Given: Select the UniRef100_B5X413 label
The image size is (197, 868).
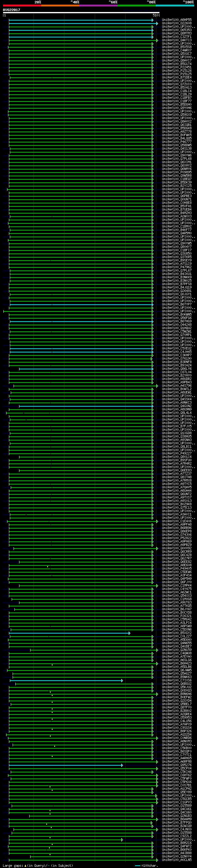Looking at the screenshot, I should 177,88.
